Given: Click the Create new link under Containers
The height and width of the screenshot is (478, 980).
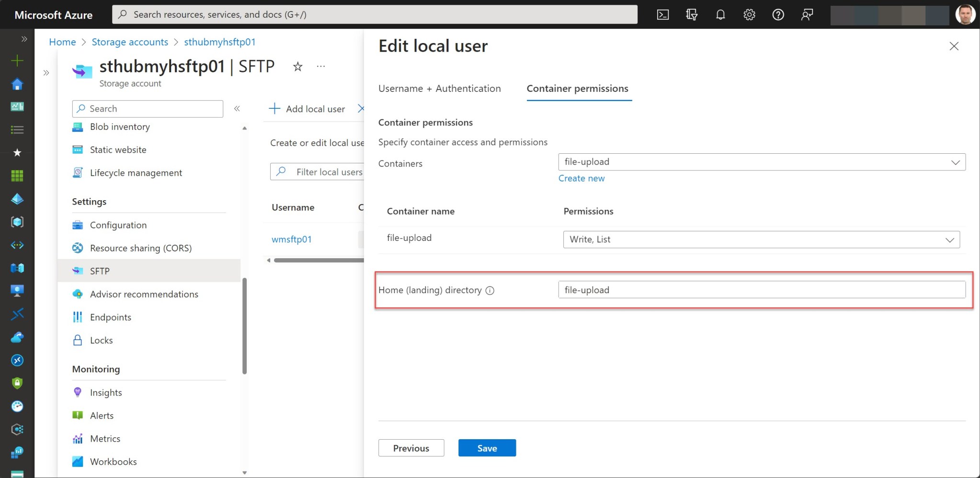Looking at the screenshot, I should click(581, 178).
